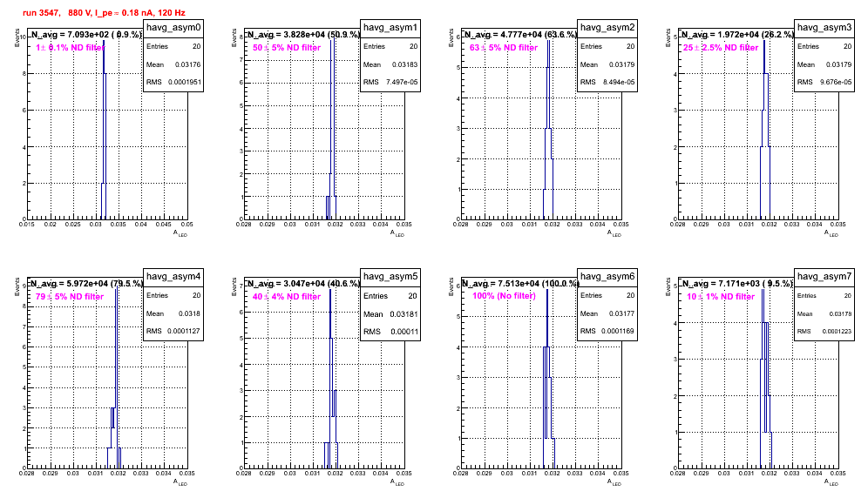Viewport: 868px width, 498px height.
Task: Select the havg_asym2 stats box title
Action: point(607,28)
